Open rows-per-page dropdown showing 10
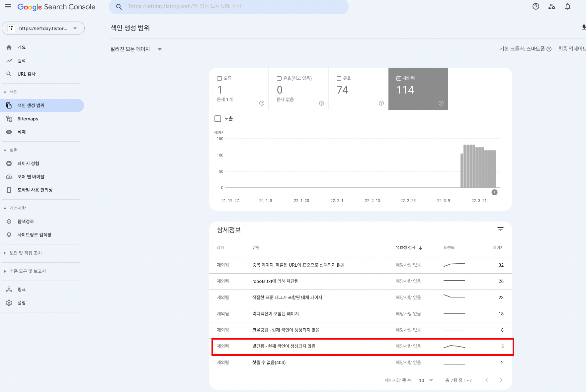The image size is (586, 392). tap(426, 380)
